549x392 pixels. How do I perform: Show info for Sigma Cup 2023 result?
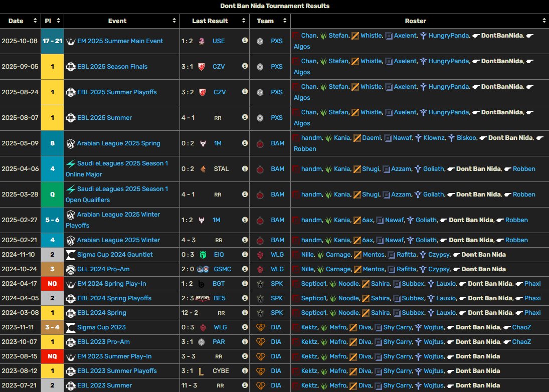click(245, 327)
